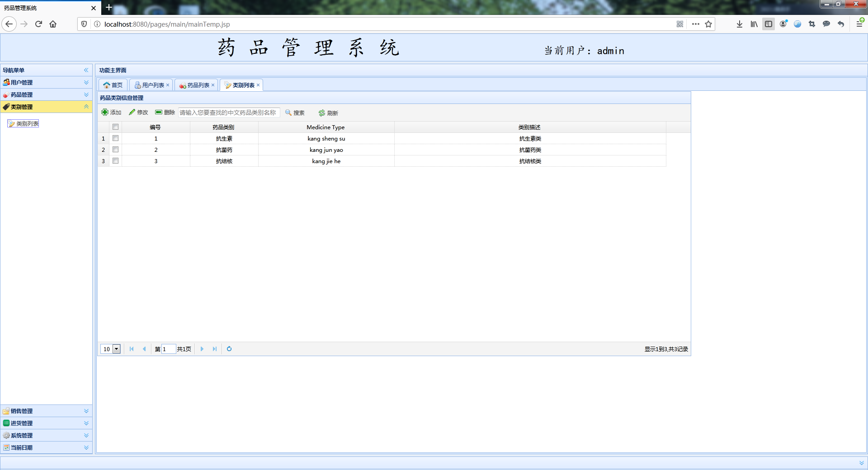Close the 药品列表 tab
This screenshot has height=470, width=868.
[x=213, y=85]
